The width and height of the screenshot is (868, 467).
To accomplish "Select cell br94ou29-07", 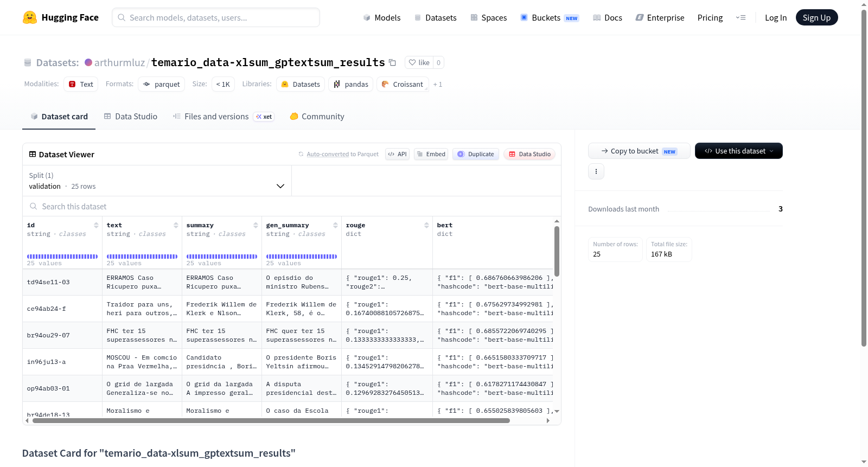I will click(62, 335).
